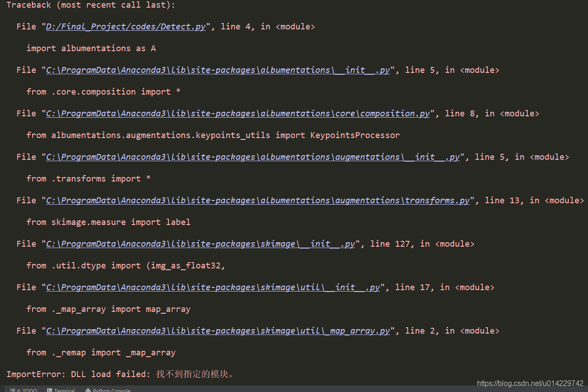Open the skimage\util\__init__.py link

click(213, 287)
